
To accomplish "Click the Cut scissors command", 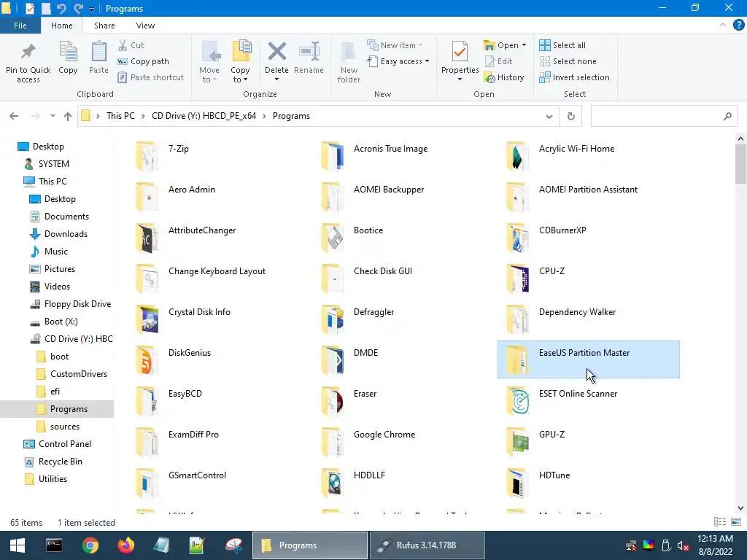I will (x=131, y=45).
